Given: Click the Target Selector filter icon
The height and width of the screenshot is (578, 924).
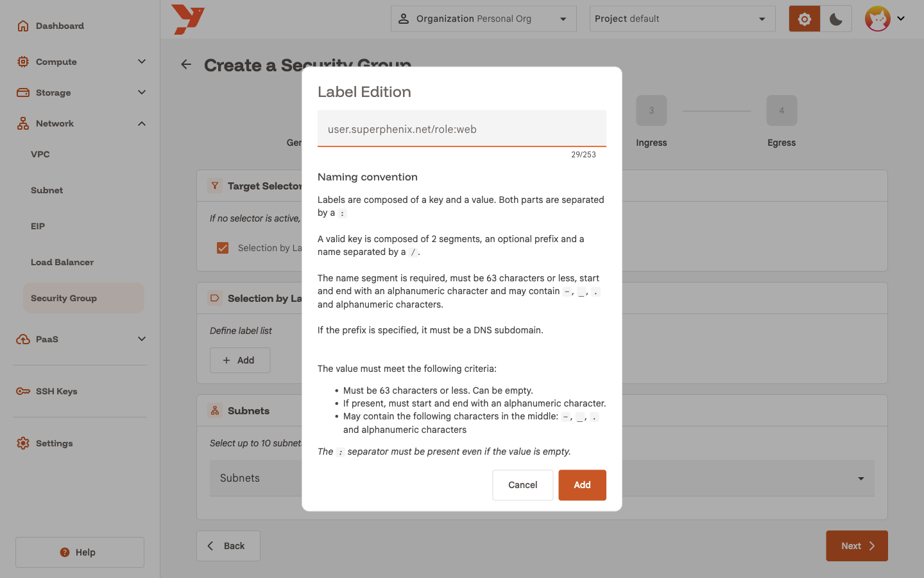Looking at the screenshot, I should (x=215, y=186).
